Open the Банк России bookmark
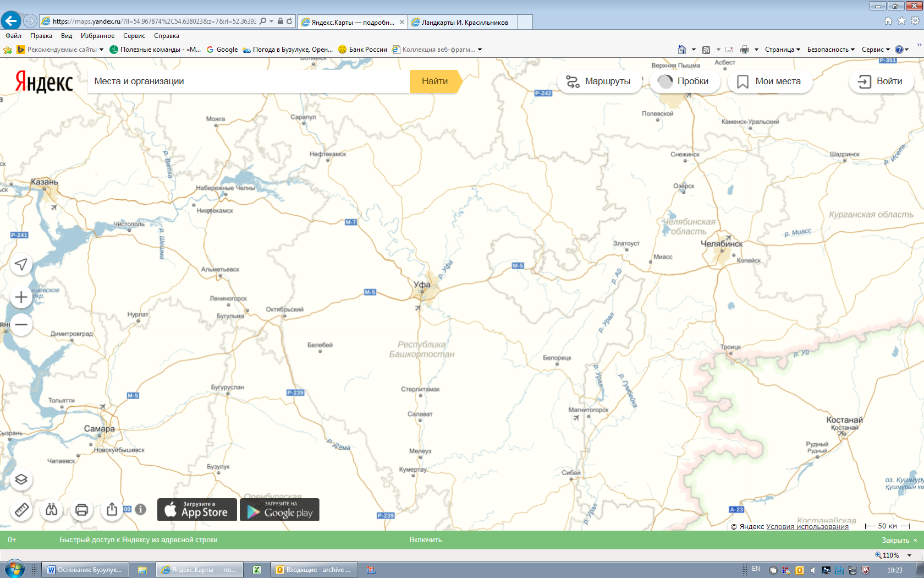 (363, 50)
